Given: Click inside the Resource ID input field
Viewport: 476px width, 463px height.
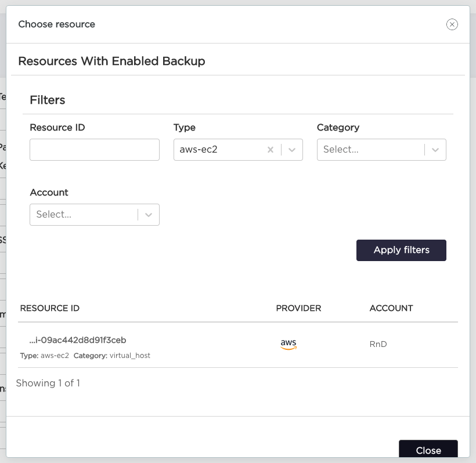Looking at the screenshot, I should [94, 150].
